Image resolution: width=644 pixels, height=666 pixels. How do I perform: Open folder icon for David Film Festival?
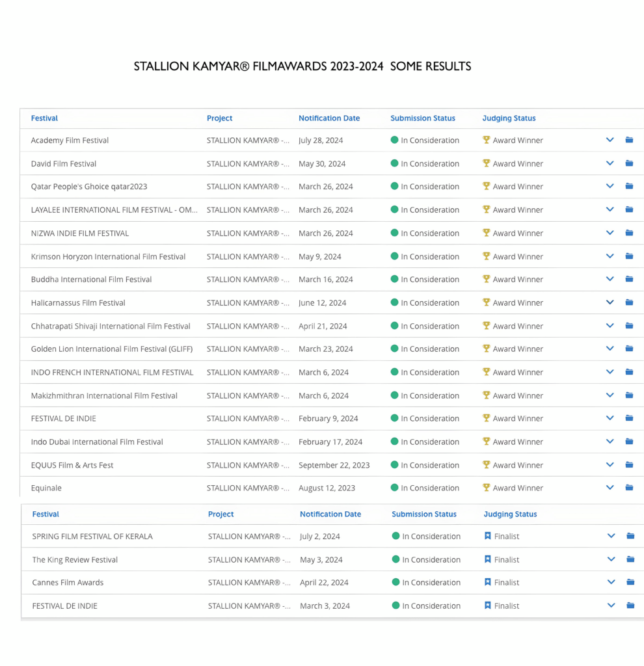tap(629, 163)
